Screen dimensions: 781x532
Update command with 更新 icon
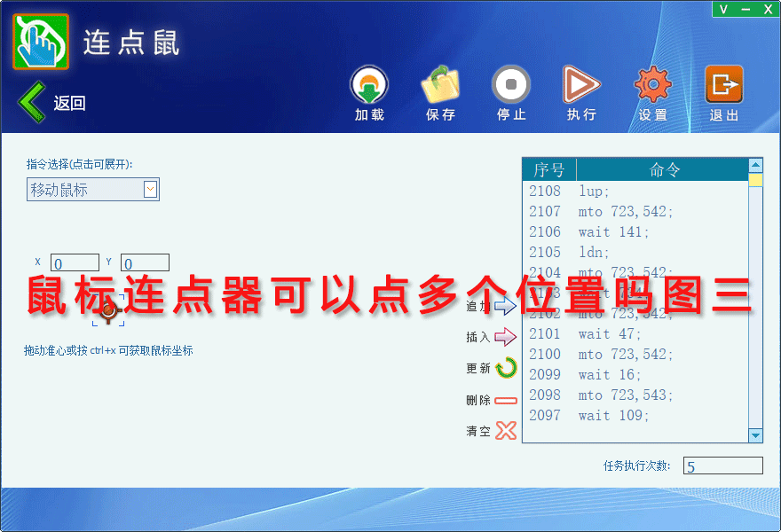point(506,368)
